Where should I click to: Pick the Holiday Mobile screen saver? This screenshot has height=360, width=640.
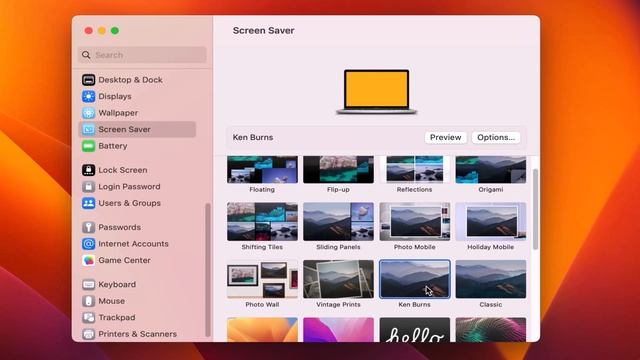491,222
